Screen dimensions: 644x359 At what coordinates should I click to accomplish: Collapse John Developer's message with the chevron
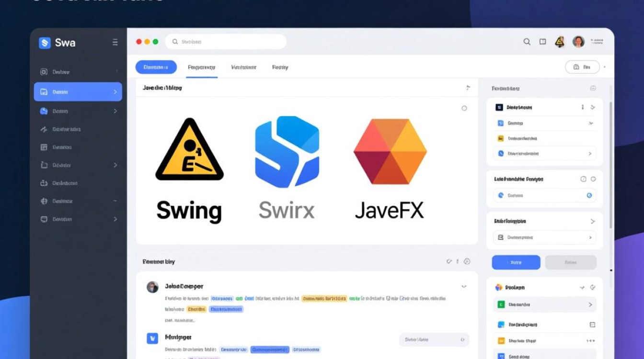[463, 286]
